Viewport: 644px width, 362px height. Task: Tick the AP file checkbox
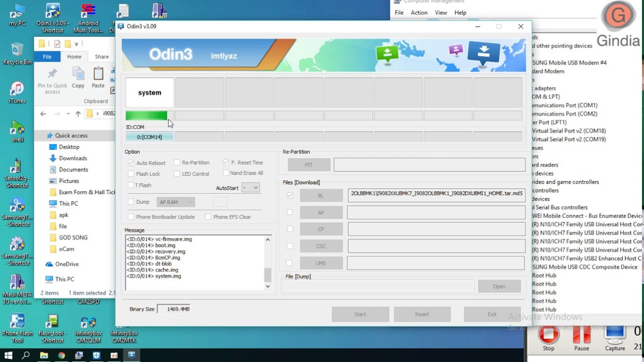coord(290,212)
